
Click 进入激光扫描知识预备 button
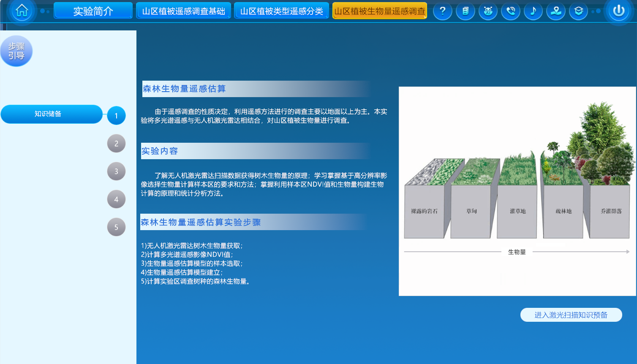click(571, 315)
